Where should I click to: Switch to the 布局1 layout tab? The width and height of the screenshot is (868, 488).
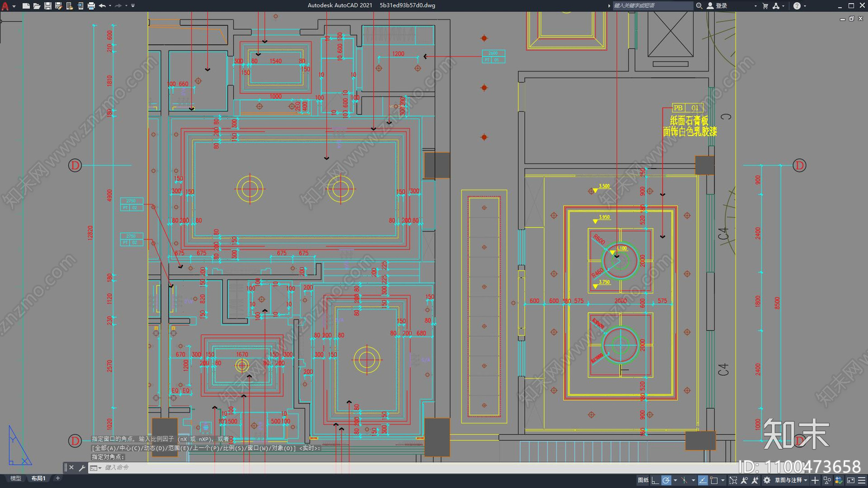pos(38,478)
